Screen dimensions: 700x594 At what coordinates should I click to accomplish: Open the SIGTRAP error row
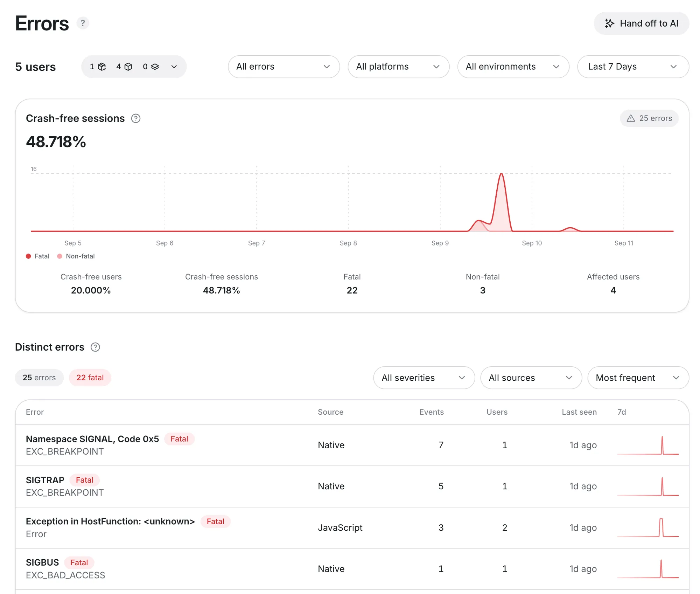(352, 486)
